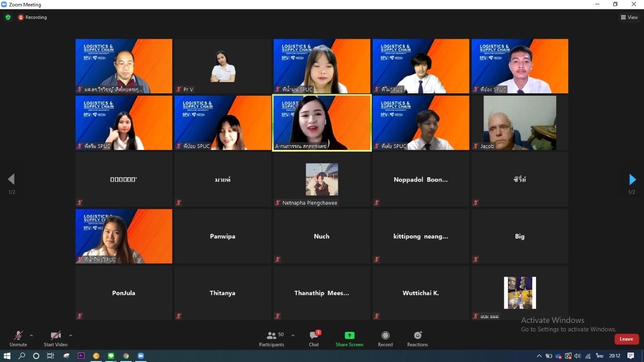Viewport: 644px width, 362px height.
Task: Open audio options arrow beside Unmute
Action: click(x=31, y=336)
